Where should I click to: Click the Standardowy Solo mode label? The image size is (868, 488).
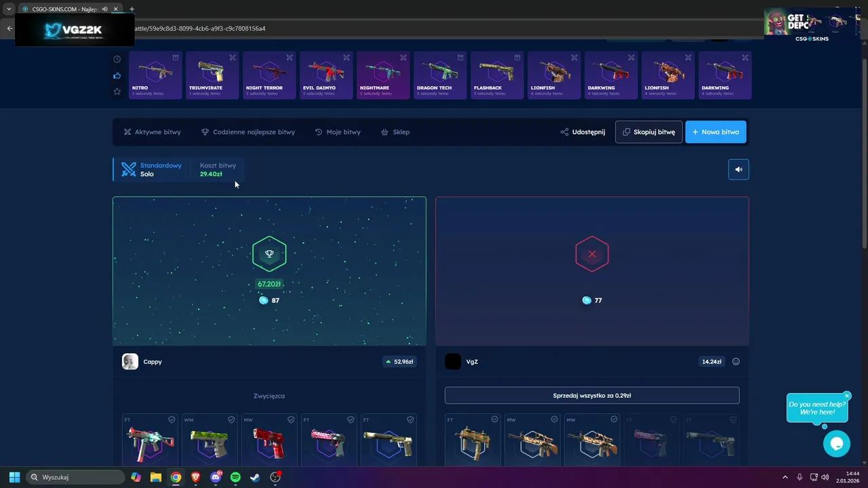pos(151,169)
